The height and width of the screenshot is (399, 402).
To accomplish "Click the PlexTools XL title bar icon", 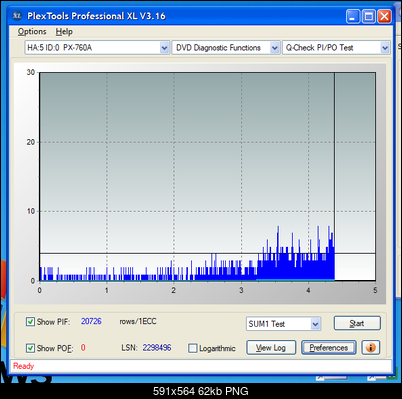I will [17, 15].
